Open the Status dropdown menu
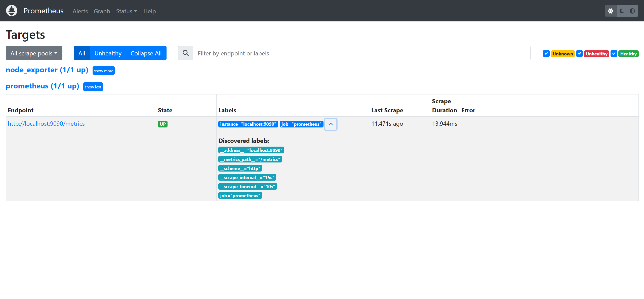644x299 pixels. pyautogui.click(x=127, y=11)
